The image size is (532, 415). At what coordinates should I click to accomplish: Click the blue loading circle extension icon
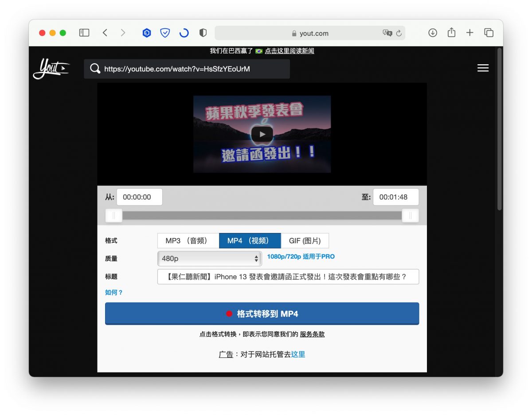pos(184,33)
